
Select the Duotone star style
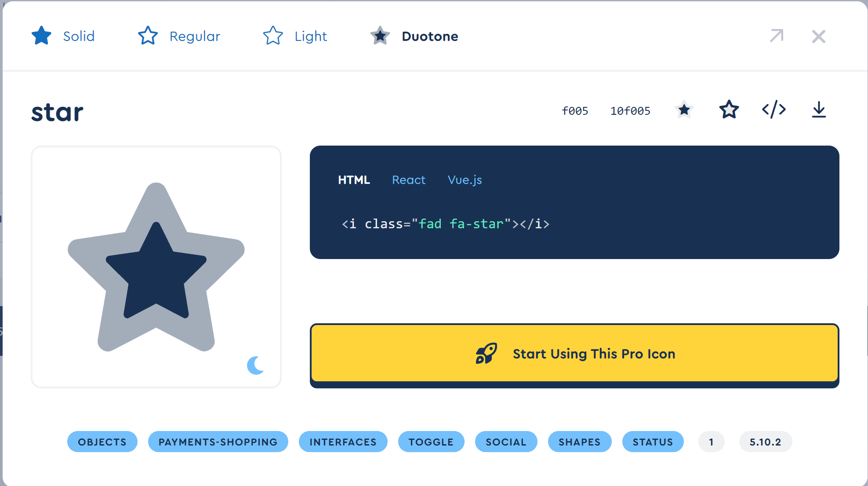point(414,36)
